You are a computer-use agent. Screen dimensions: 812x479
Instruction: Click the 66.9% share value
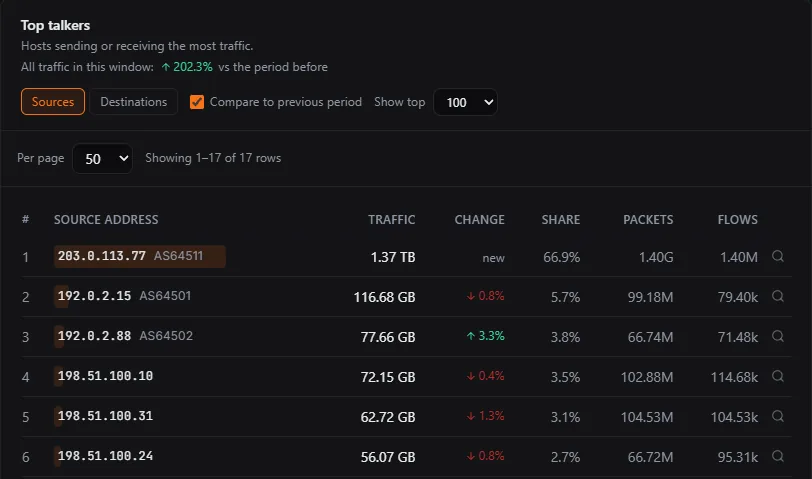pyautogui.click(x=561, y=257)
